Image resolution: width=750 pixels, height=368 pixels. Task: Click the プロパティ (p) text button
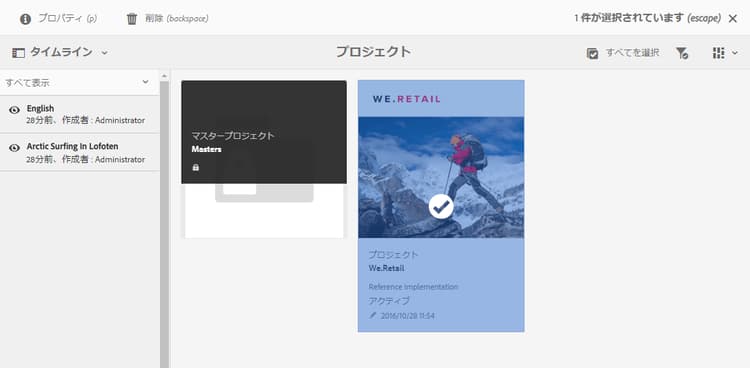(67, 19)
